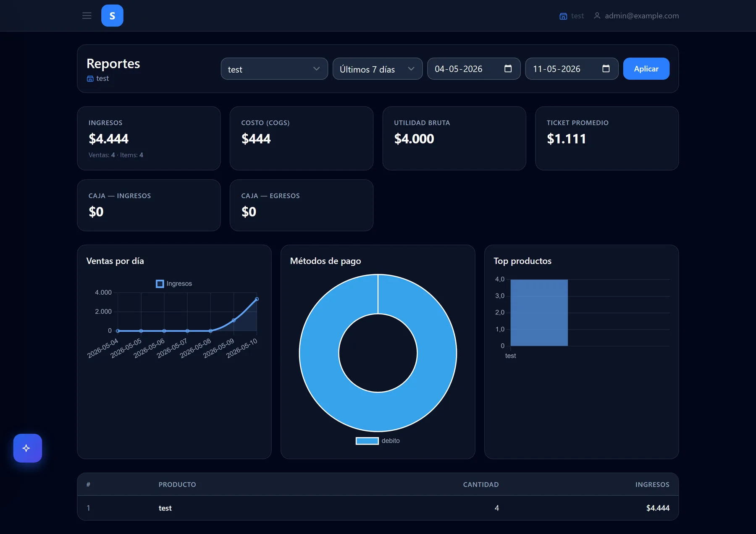This screenshot has width=756, height=534.
Task: Click the 2026-05-09 data point on line chart
Action: 234,320
